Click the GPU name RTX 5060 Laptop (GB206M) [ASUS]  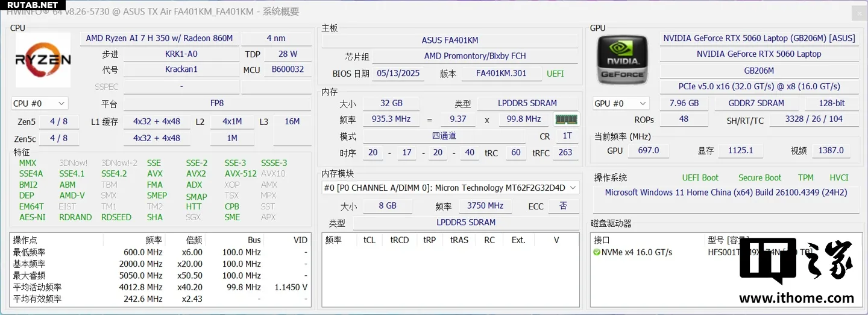(759, 38)
